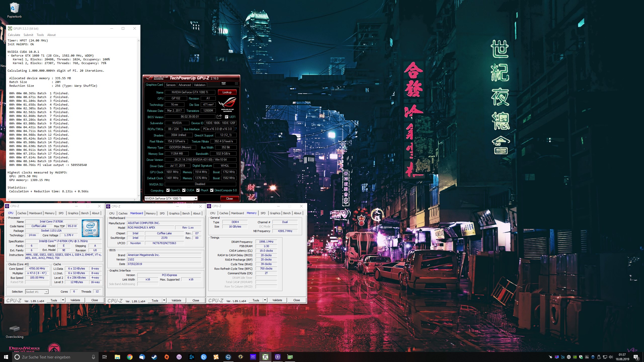644x362 pixels.
Task: Open Steam from the taskbar
Action: coord(154,357)
